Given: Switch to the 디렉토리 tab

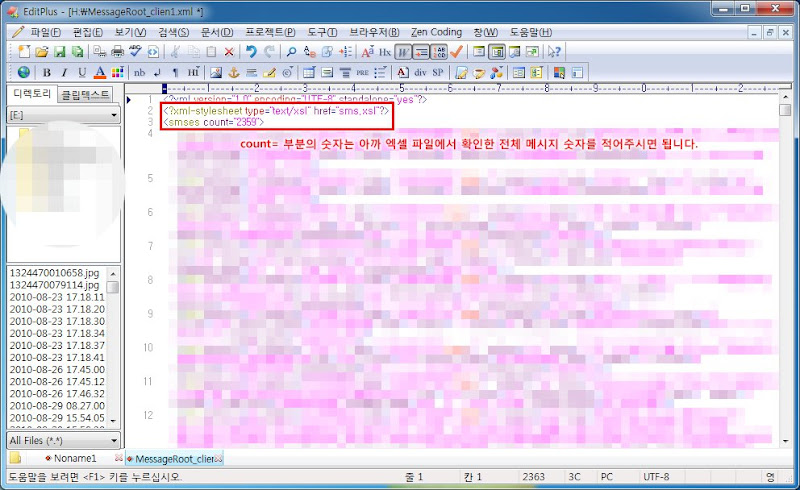Looking at the screenshot, I should tap(32, 94).
